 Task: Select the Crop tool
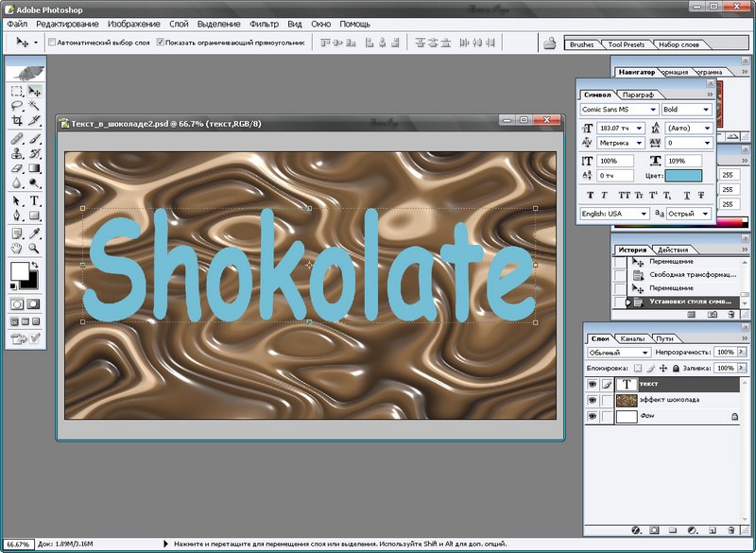[17, 121]
